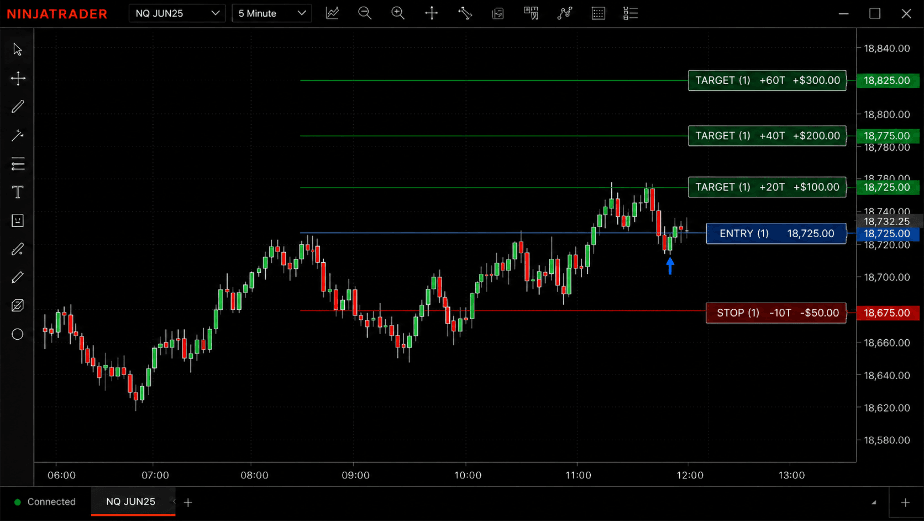Viewport: 924px width, 521px height.
Task: Select the TARGET +20T +$100.00 order label
Action: pos(767,187)
